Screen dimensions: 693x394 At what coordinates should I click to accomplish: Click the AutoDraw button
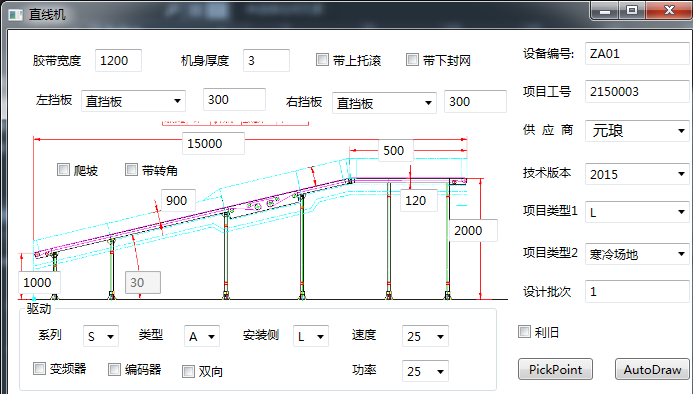coord(652,369)
